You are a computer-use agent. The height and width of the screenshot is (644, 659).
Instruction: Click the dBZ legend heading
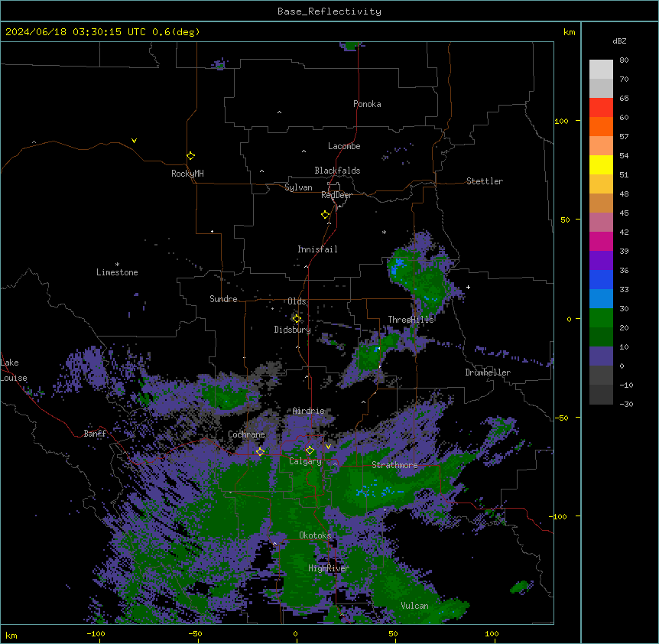click(619, 41)
